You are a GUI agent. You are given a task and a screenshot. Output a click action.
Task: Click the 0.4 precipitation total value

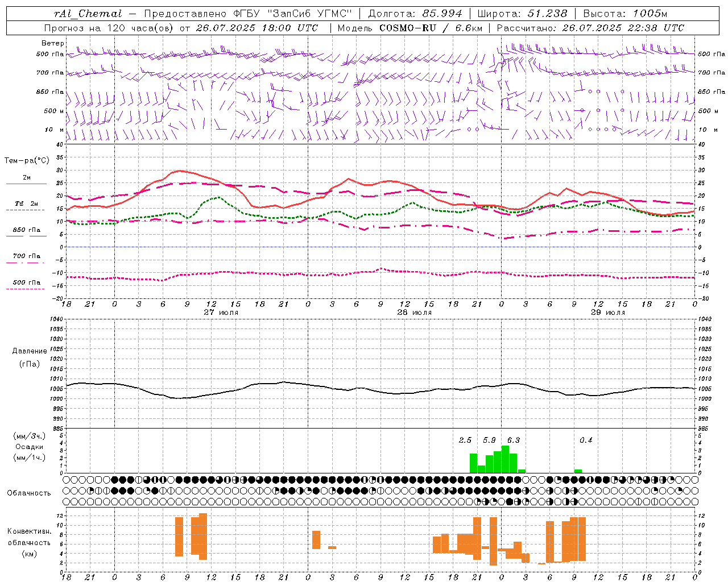pos(586,440)
